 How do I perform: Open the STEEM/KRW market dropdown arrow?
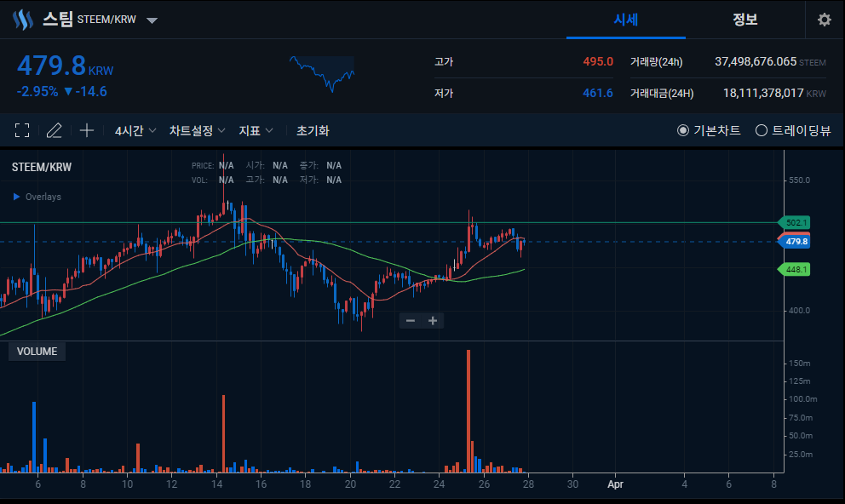click(x=152, y=20)
